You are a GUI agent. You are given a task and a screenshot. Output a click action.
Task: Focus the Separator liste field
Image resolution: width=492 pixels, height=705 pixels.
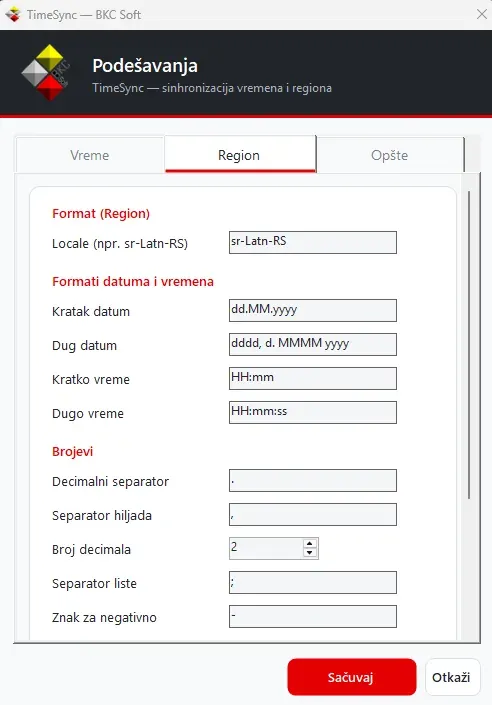(313, 582)
